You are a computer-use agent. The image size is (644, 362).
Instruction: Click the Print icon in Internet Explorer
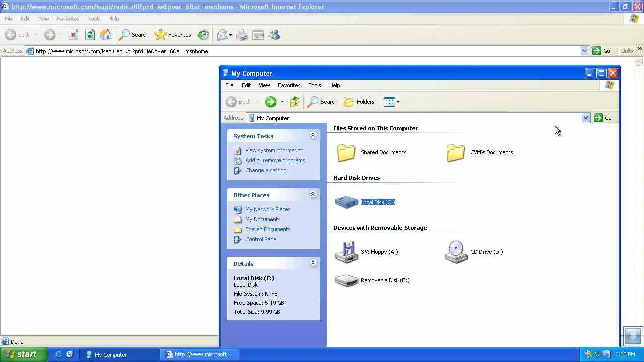tap(242, 35)
